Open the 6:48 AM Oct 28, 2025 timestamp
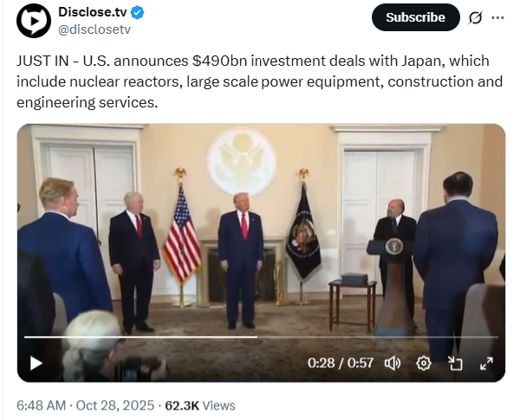This screenshot has width=520, height=420. [85, 405]
